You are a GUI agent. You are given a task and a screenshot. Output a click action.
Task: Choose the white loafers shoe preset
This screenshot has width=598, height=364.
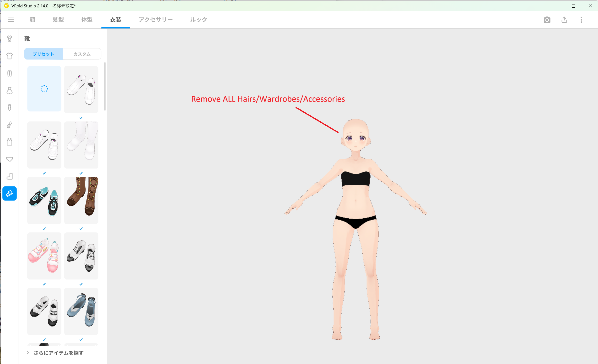click(81, 90)
